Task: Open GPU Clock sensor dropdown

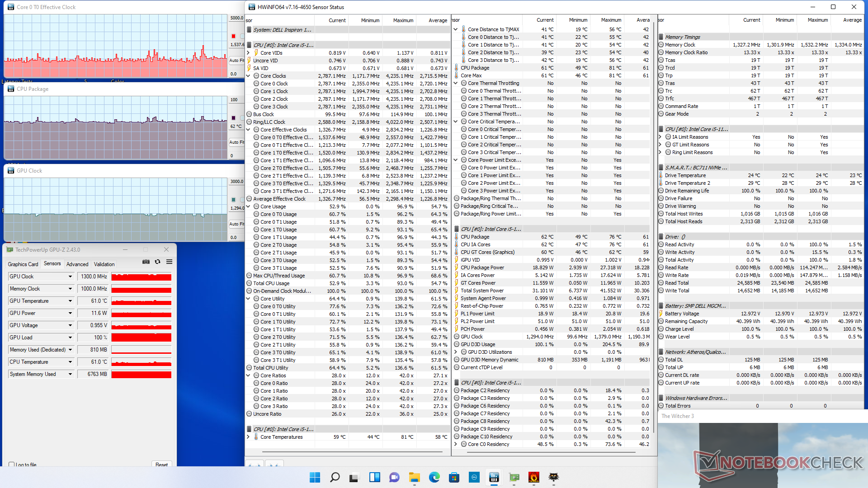Action: [x=70, y=277]
